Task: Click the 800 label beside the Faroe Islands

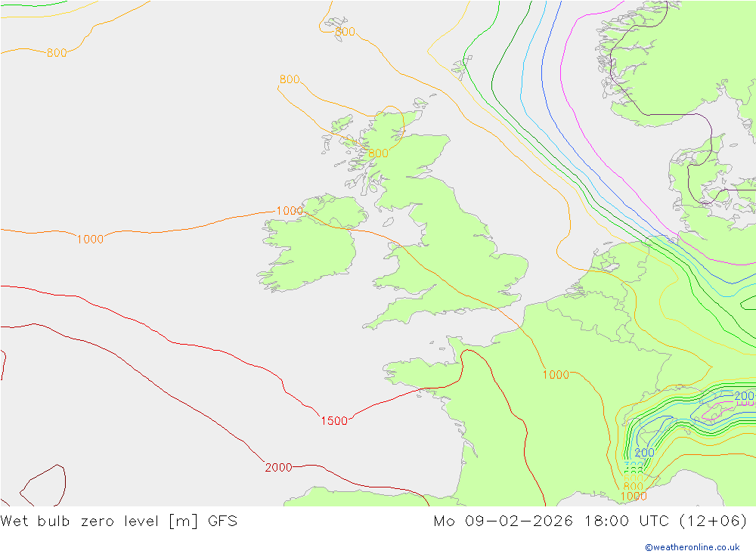Action: point(345,32)
